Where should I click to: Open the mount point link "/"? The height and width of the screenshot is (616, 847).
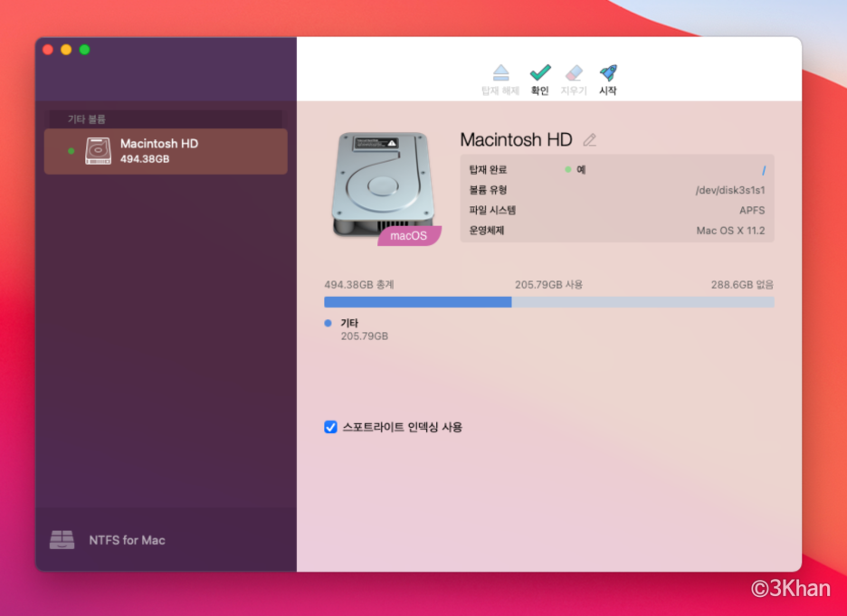763,171
